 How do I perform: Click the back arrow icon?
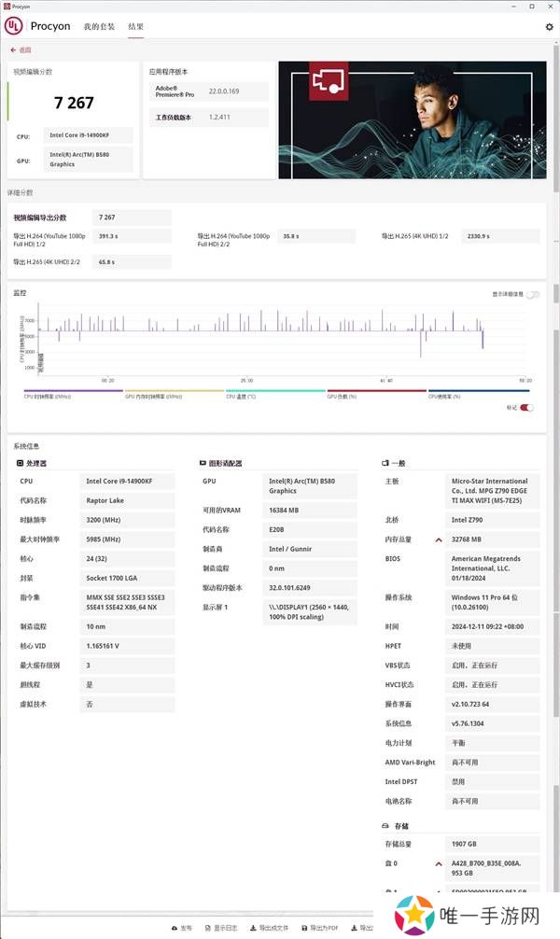tap(13, 50)
